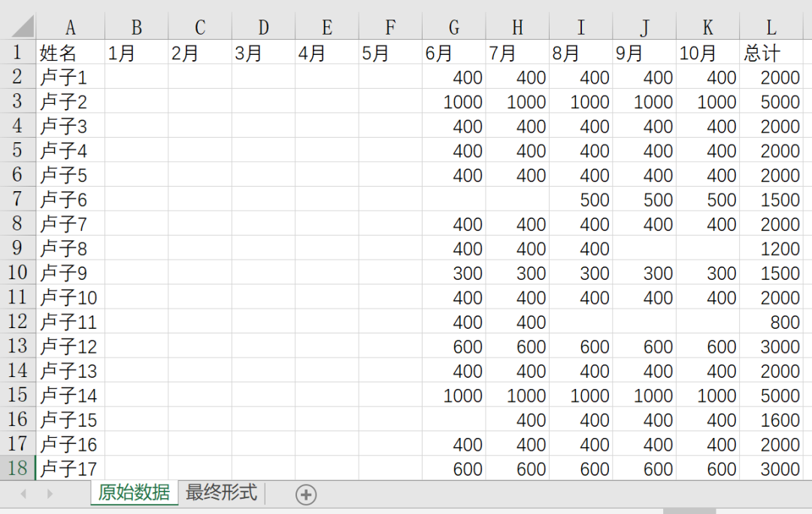The image size is (812, 514).
Task: Click the cell showing 卢子17
Action: pos(71,468)
